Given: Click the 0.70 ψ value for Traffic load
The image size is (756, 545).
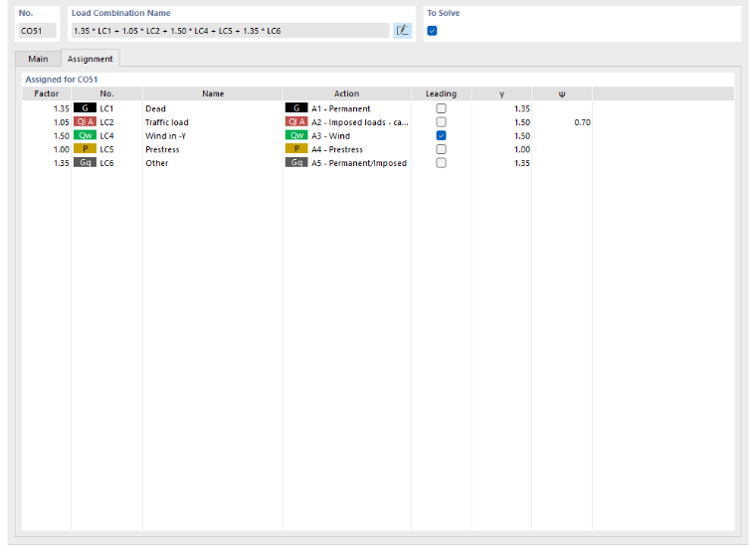Looking at the screenshot, I should pyautogui.click(x=583, y=122).
